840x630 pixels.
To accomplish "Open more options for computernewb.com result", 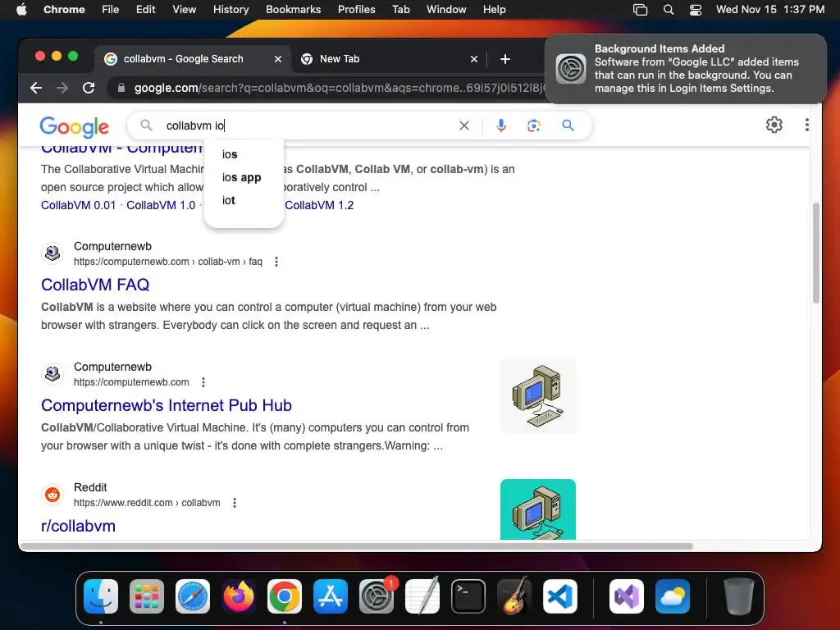I will [203, 382].
